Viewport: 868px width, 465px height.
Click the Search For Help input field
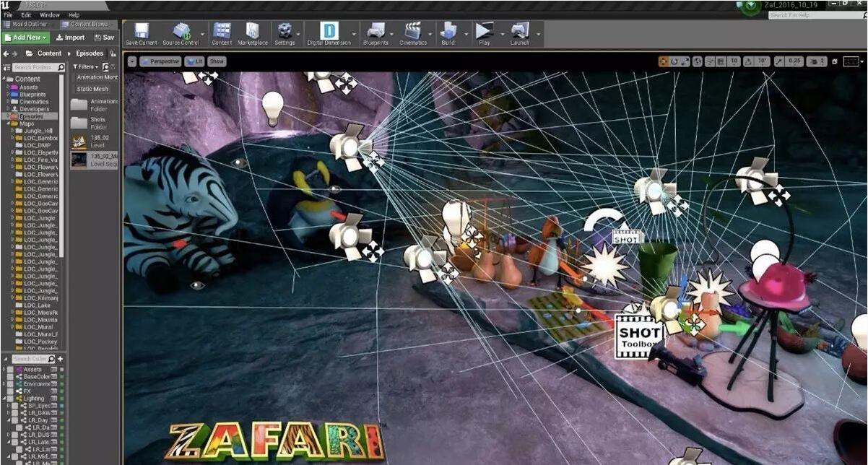816,15
